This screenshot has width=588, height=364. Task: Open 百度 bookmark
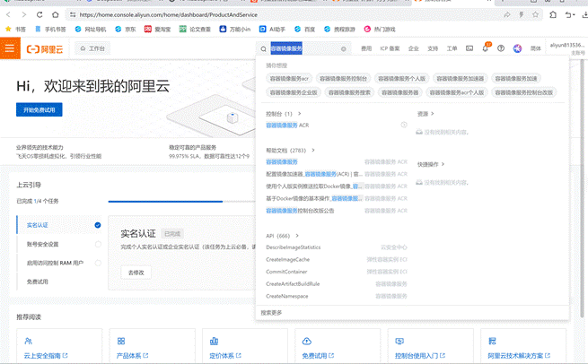[x=305, y=30]
